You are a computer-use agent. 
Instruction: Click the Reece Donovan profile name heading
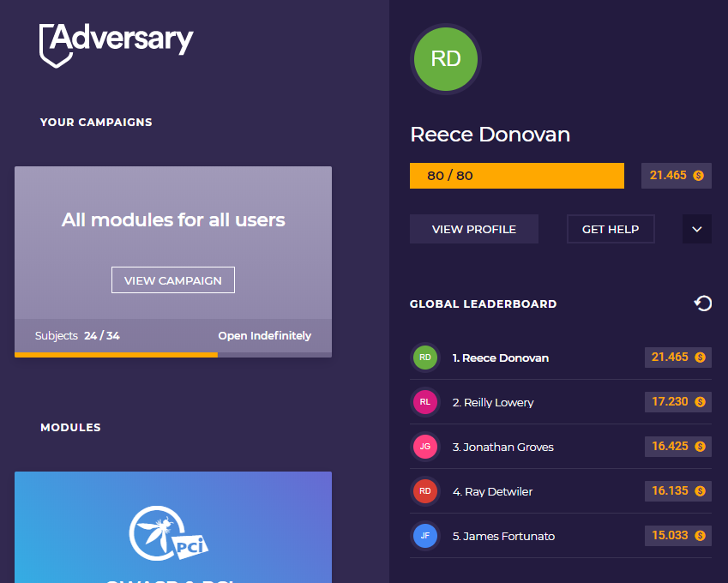(490, 135)
